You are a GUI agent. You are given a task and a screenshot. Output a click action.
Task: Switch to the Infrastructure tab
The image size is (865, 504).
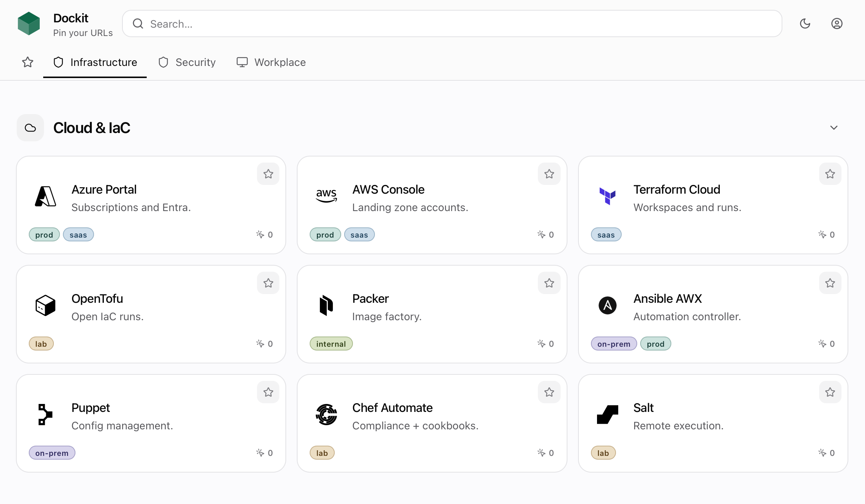pos(95,62)
